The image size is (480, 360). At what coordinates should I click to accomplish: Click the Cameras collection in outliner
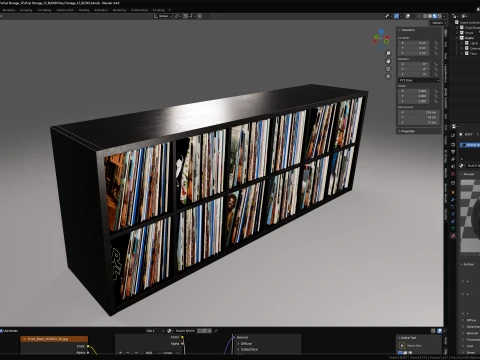474,48
